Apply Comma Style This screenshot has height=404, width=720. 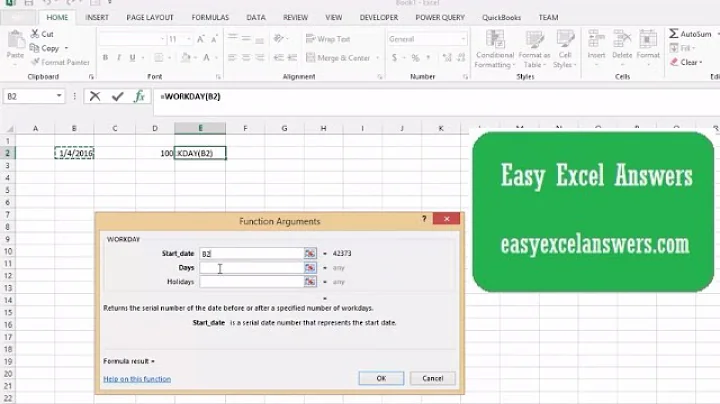pyautogui.click(x=428, y=57)
